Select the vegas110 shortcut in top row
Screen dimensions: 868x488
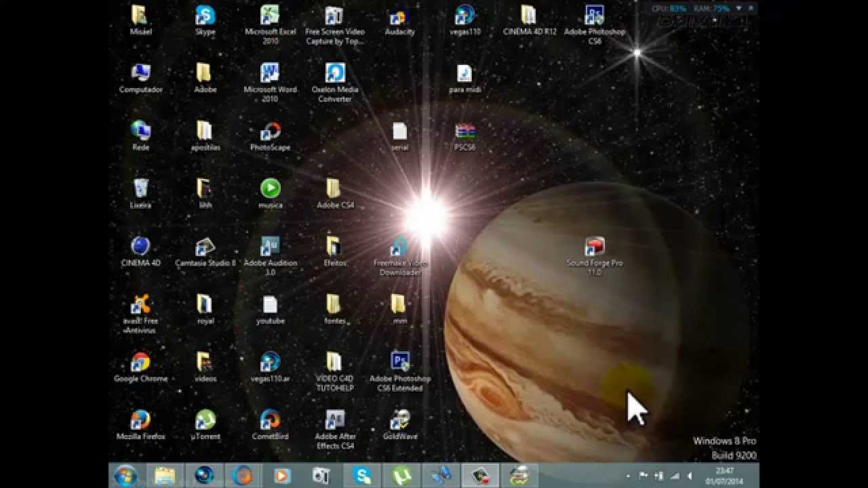click(x=465, y=20)
